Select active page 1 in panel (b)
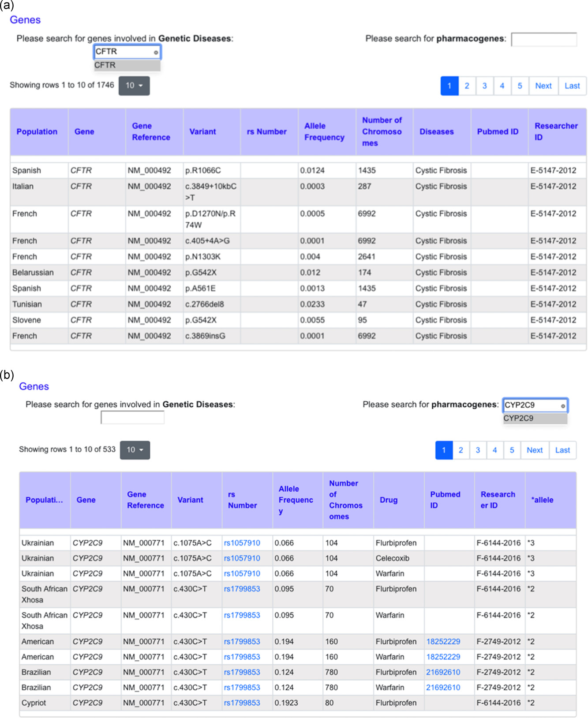 click(444, 450)
